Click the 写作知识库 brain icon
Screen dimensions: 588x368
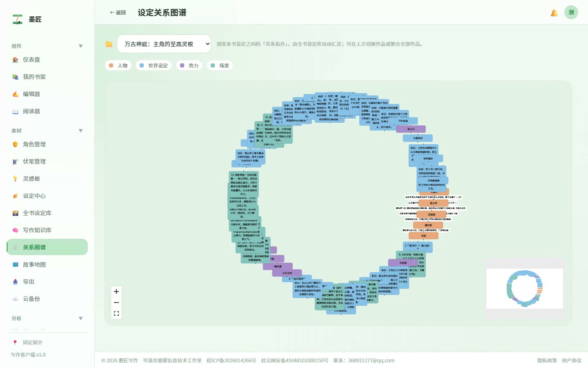pos(16,230)
